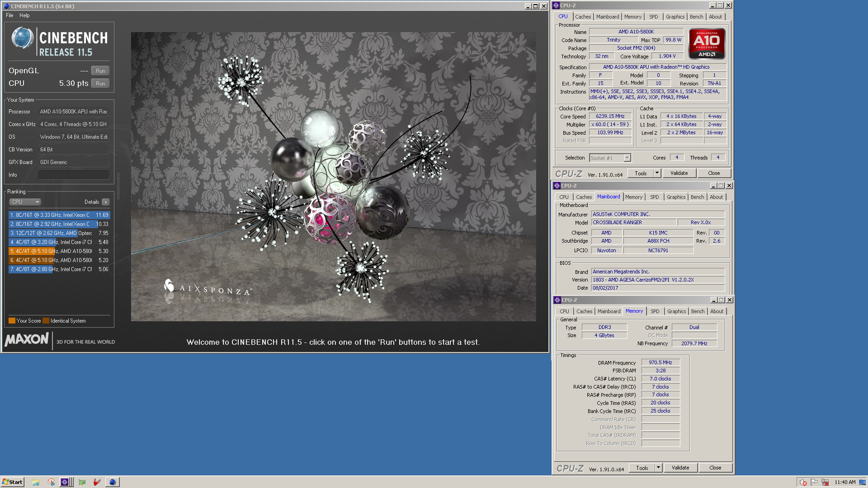868x488 pixels.
Task: Open the CPU ranking type dropdown
Action: [x=25, y=202]
